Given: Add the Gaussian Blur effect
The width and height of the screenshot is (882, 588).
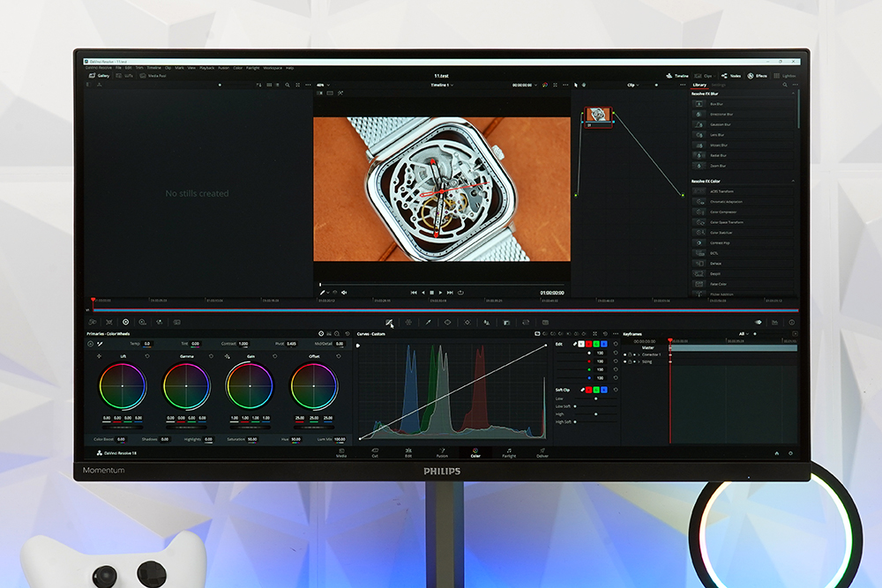Looking at the screenshot, I should pyautogui.click(x=743, y=124).
